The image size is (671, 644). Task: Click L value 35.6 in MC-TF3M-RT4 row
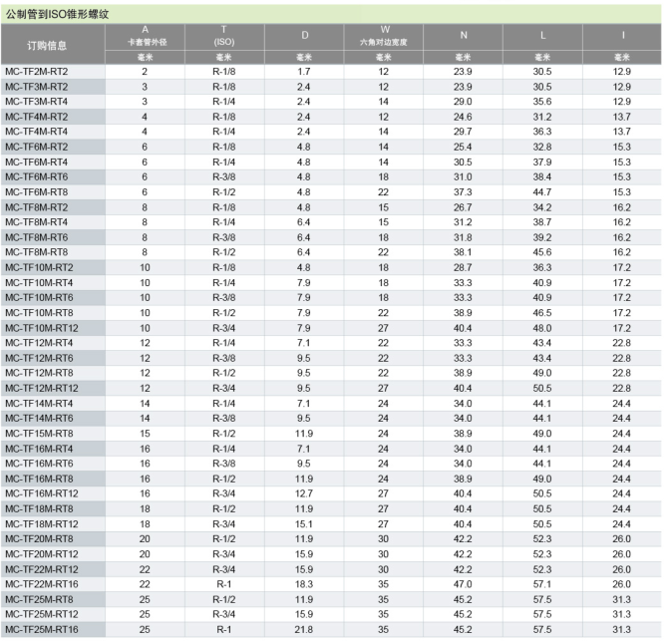542,102
